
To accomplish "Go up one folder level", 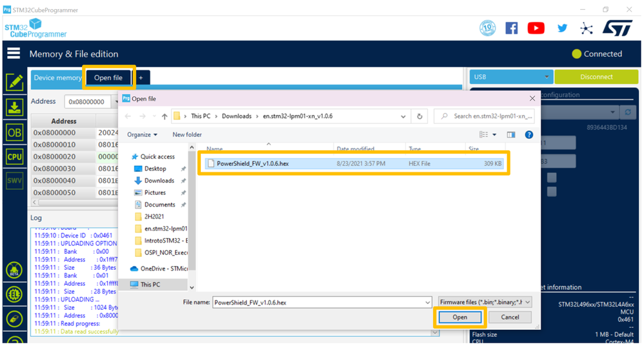I will 165,116.
